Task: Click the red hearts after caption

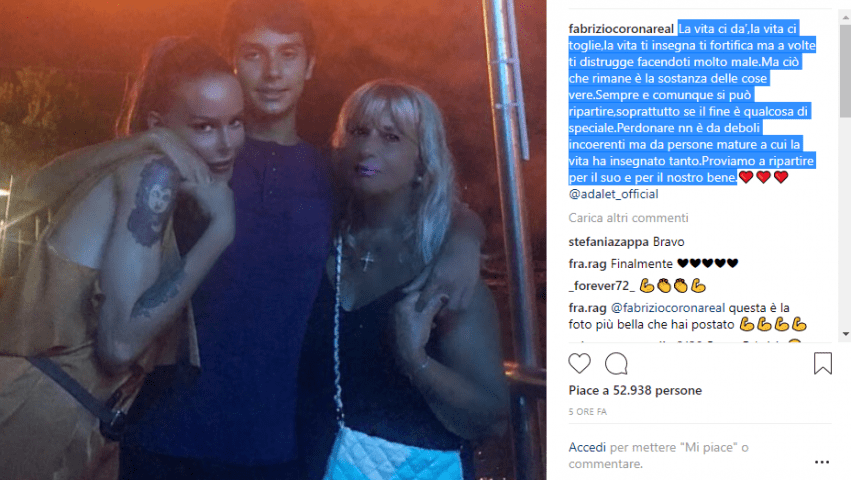Action: 764,177
